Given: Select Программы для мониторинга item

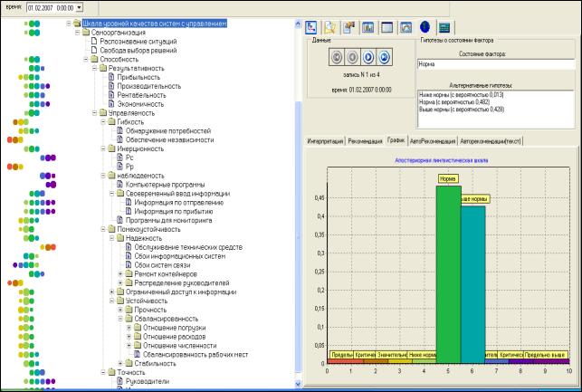Looking at the screenshot, I should [169, 220].
